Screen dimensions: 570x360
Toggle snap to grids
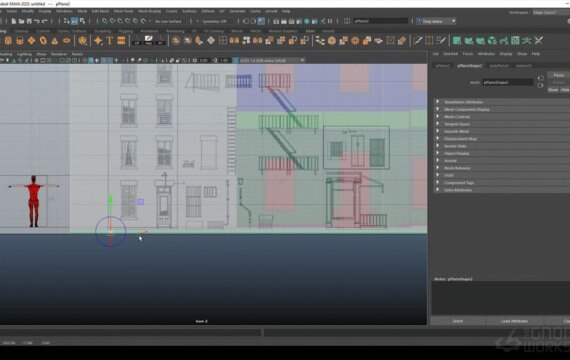tap(105, 21)
